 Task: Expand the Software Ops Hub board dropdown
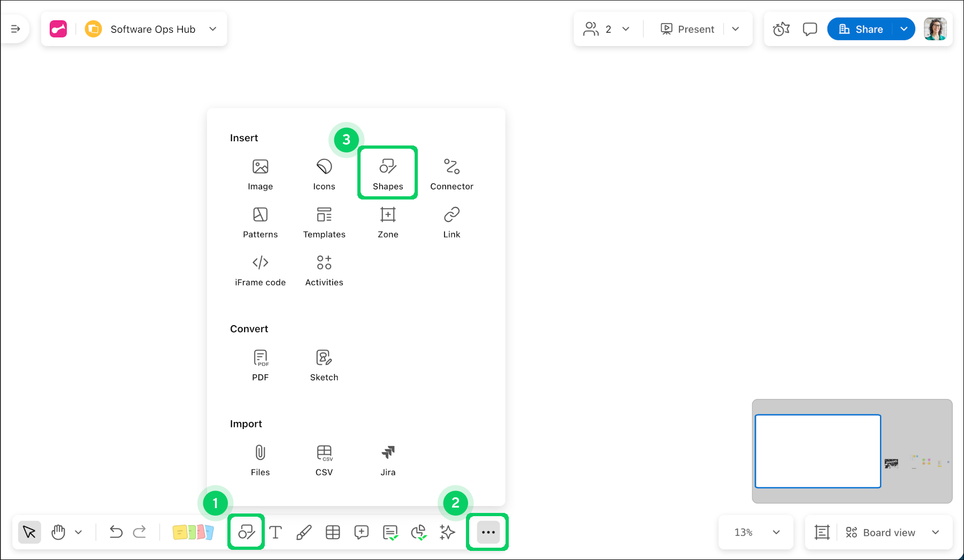click(x=213, y=29)
